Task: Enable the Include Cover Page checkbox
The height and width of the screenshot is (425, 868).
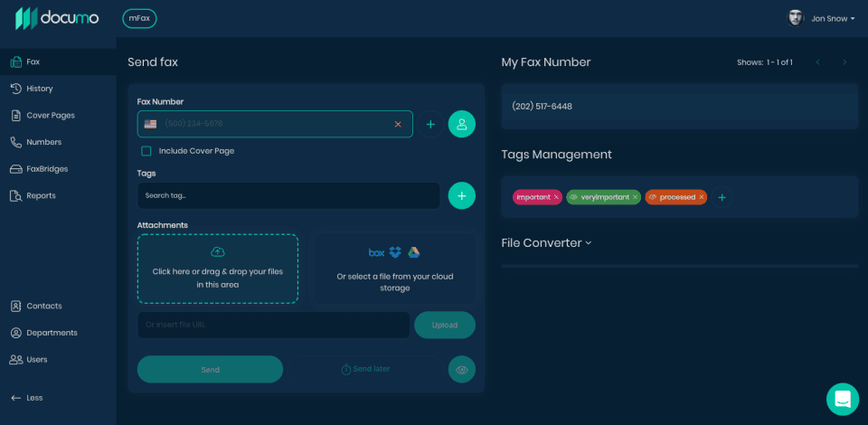Action: pyautogui.click(x=146, y=151)
